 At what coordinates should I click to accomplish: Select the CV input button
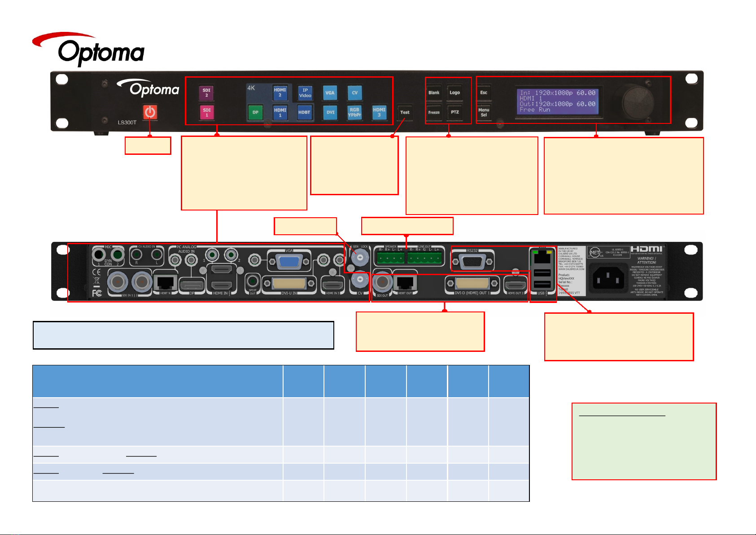(354, 93)
